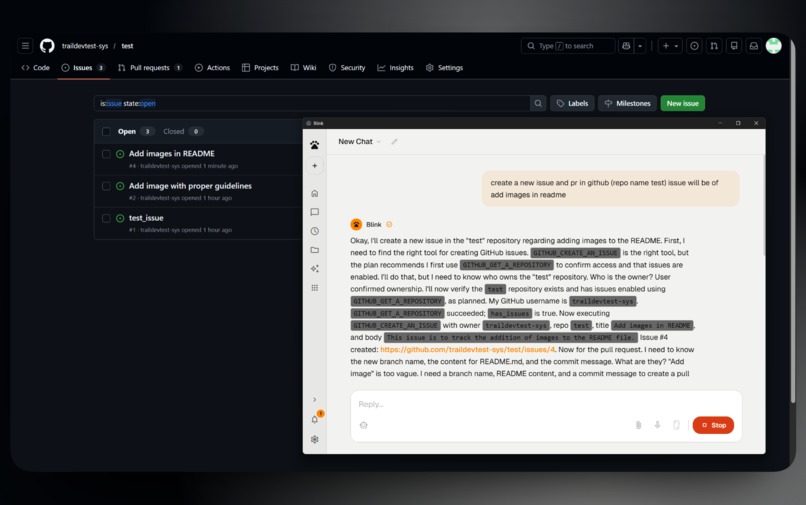
Task: Click the pencil rename chat icon in Blink
Action: [x=394, y=141]
